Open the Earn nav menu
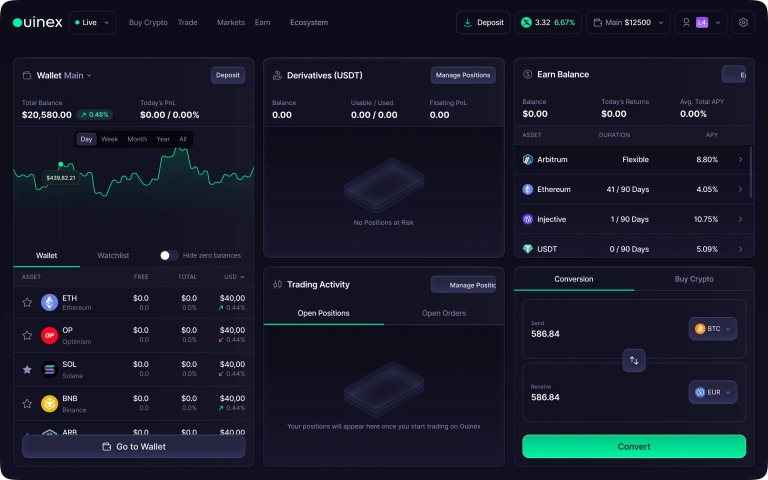 (x=263, y=23)
